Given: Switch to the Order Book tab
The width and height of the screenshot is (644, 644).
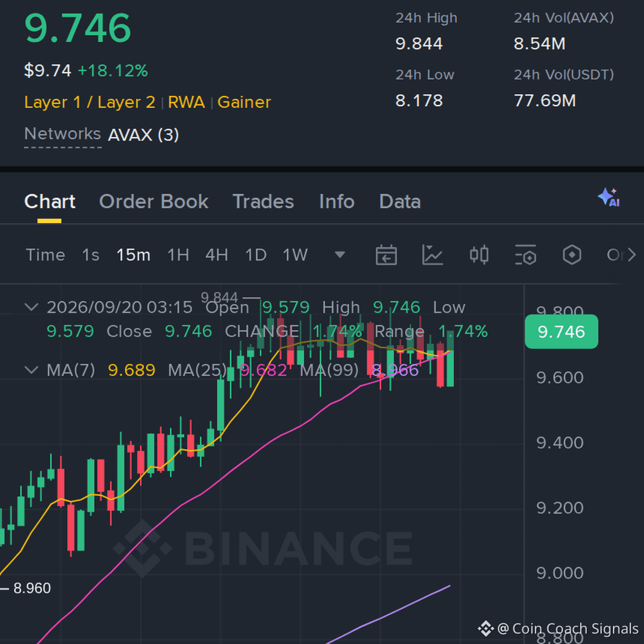Looking at the screenshot, I should (154, 202).
